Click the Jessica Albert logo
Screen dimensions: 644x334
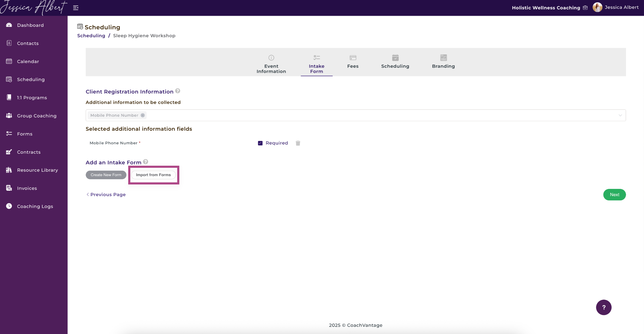[33, 8]
